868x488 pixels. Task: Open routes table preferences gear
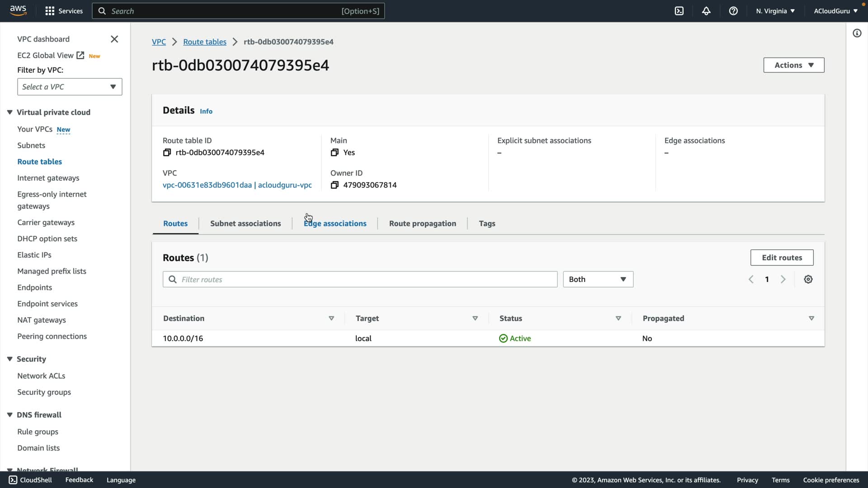click(808, 279)
